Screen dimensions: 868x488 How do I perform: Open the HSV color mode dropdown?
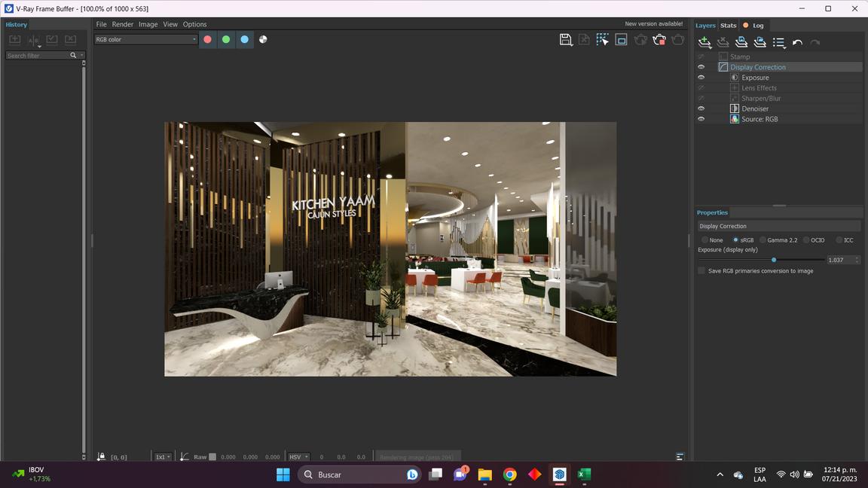(298, 457)
